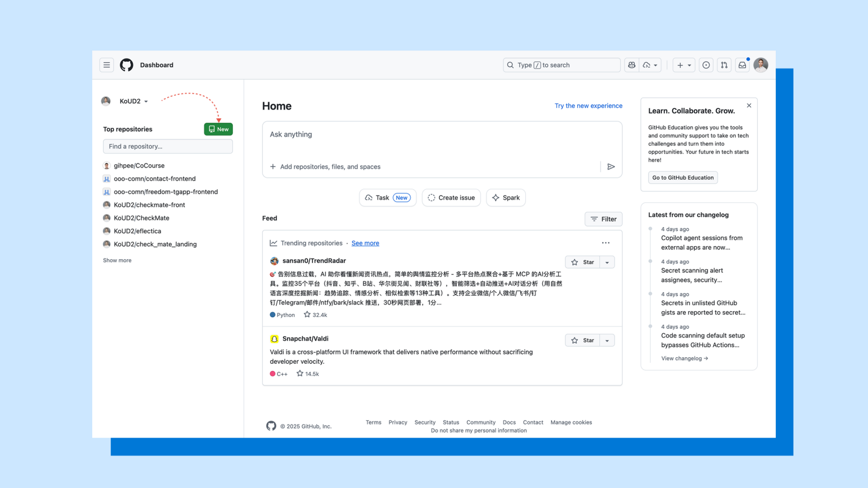Star the Snapchat/Valdi repository
This screenshot has width=868, height=488.
(x=583, y=341)
